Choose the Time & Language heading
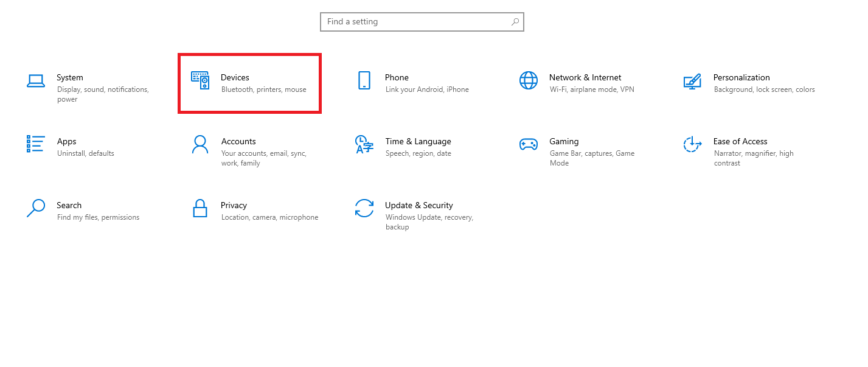This screenshot has height=367, width=868. click(418, 141)
